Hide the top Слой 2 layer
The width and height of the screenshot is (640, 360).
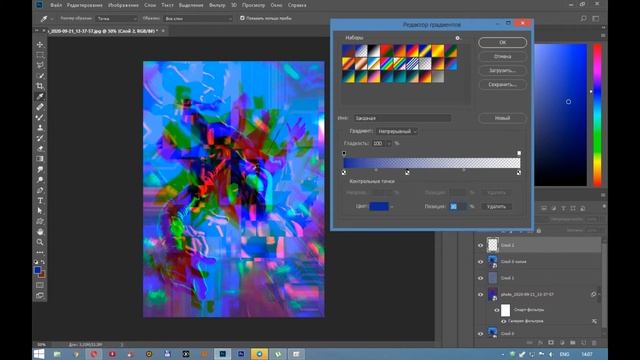point(480,245)
